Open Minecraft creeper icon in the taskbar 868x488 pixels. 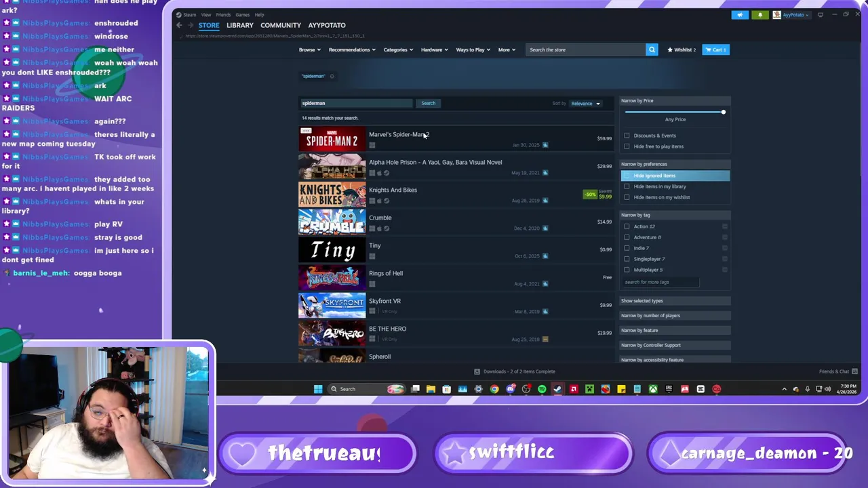(x=589, y=389)
